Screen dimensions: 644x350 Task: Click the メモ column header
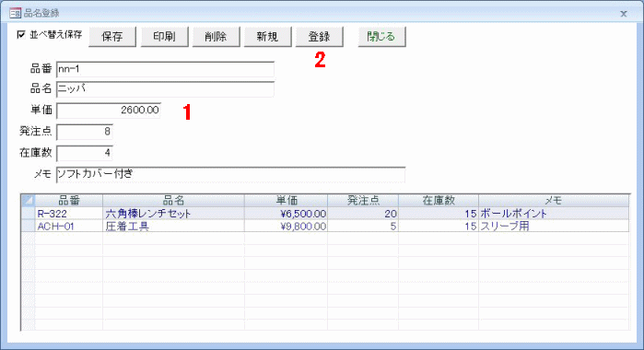(x=554, y=201)
